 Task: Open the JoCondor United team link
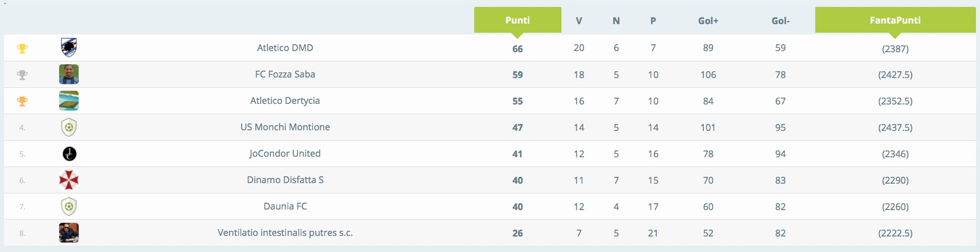tap(285, 153)
